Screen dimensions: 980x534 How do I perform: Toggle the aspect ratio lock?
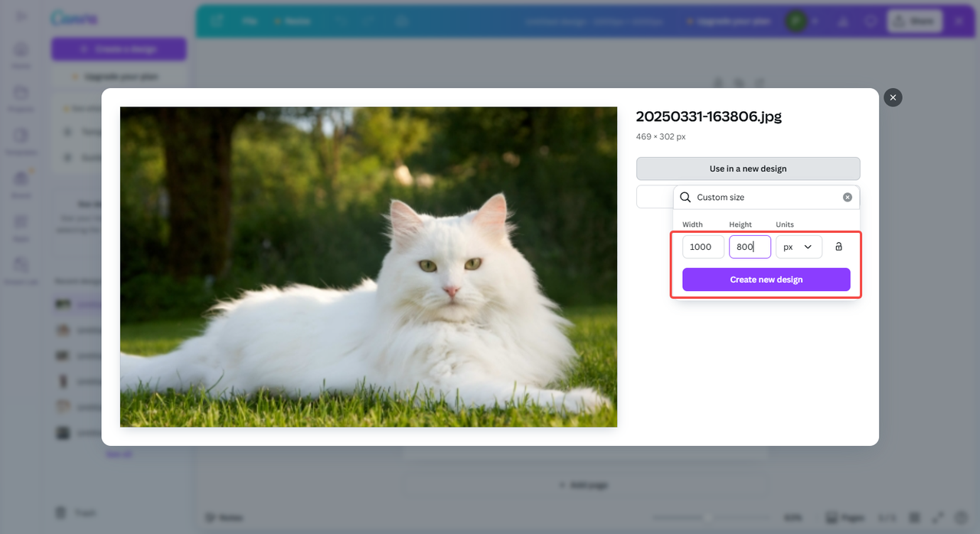point(838,246)
